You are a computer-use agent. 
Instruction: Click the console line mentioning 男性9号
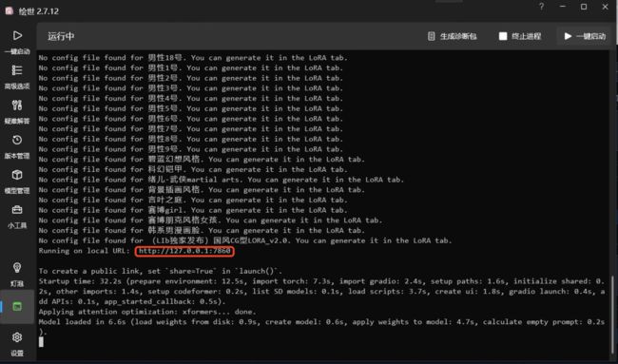pos(191,149)
